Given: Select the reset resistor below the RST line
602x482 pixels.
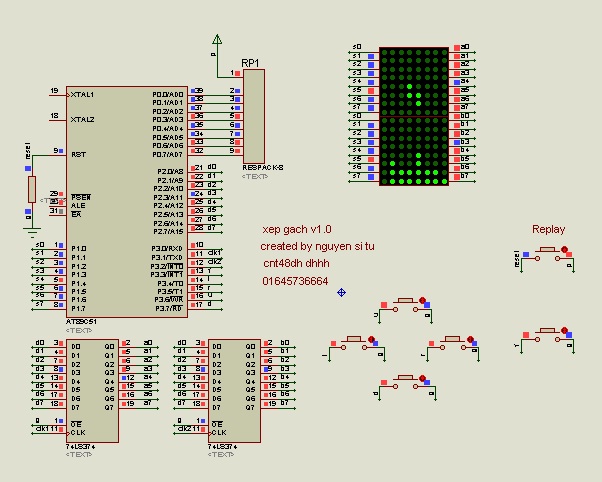Looking at the screenshot, I should (32, 189).
